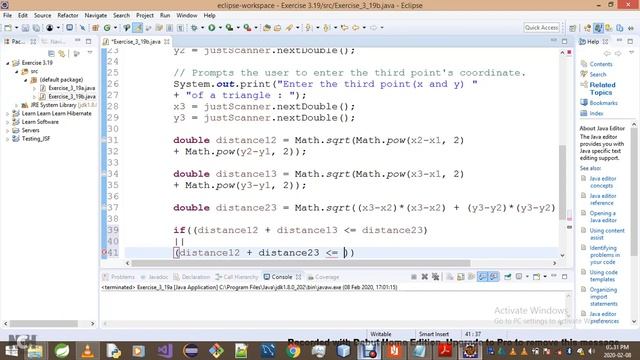
Task: Open dropdown arrow next to Run button
Action: 220,28
